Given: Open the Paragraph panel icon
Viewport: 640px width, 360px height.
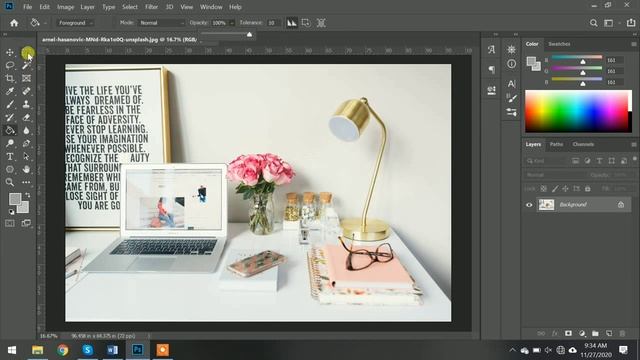Looking at the screenshot, I should [x=491, y=70].
